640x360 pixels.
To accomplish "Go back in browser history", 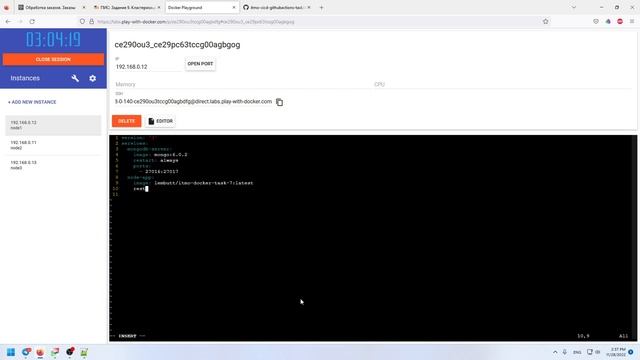I will point(8,21).
